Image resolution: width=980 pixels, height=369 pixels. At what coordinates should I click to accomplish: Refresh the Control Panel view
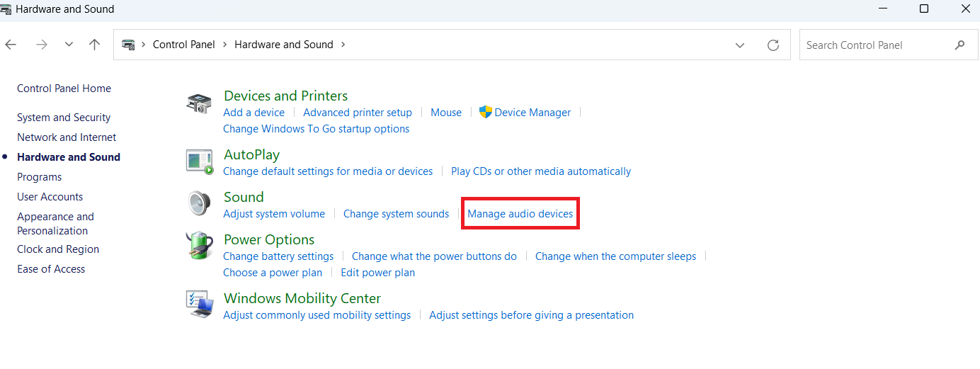773,45
